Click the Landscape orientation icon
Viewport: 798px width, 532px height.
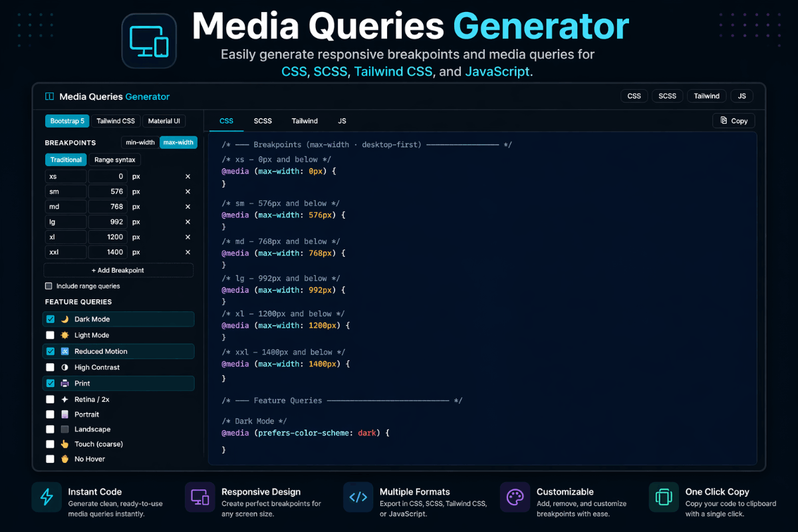click(x=65, y=430)
